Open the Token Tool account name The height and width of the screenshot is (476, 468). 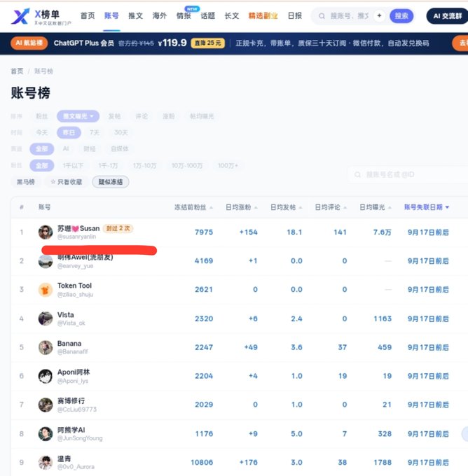click(x=74, y=286)
